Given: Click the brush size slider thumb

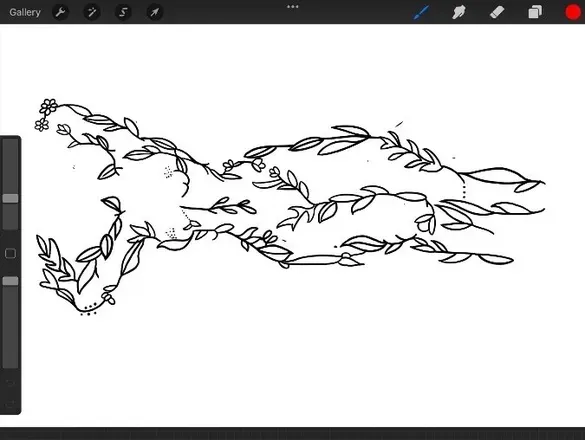Looking at the screenshot, I should pyautogui.click(x=10, y=198).
